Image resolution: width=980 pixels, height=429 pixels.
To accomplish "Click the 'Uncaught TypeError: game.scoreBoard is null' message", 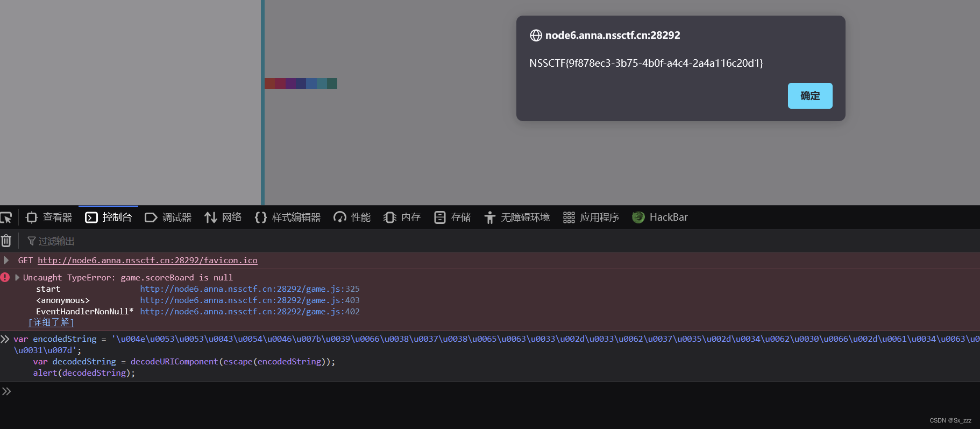I will pos(128,278).
